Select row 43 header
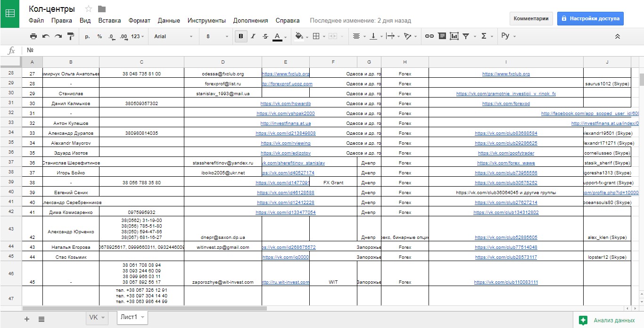The width and height of the screenshot is (644, 328). click(x=11, y=229)
